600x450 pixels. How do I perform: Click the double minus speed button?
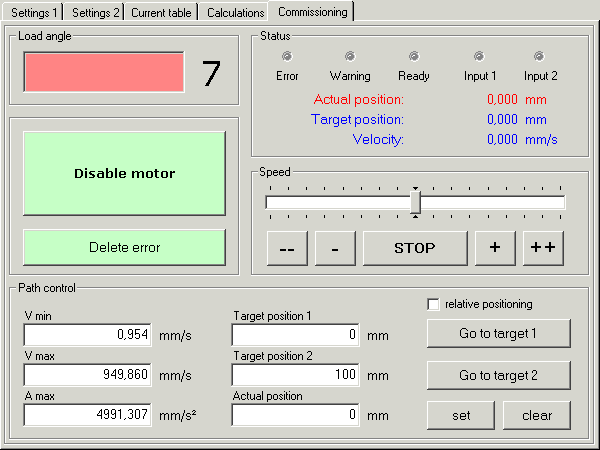click(287, 248)
